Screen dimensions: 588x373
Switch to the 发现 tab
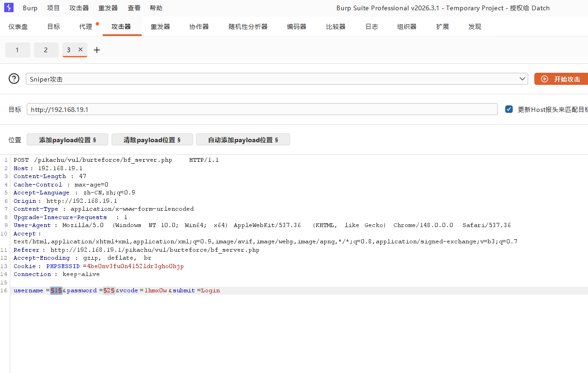pos(475,27)
